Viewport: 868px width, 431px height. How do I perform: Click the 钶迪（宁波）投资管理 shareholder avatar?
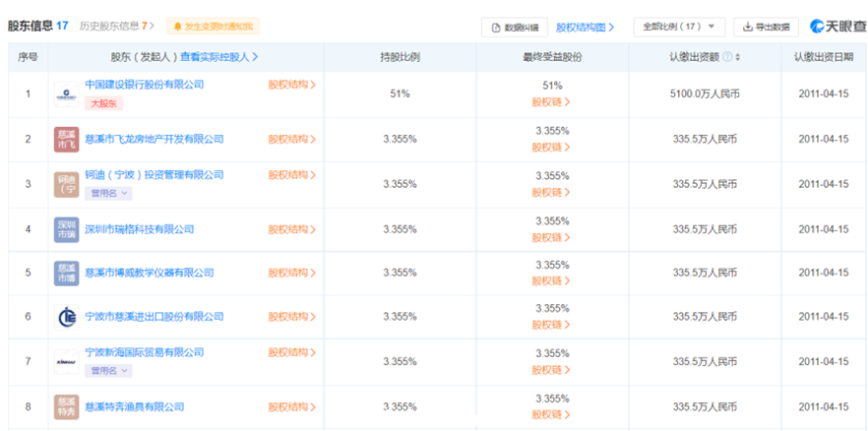tap(67, 184)
